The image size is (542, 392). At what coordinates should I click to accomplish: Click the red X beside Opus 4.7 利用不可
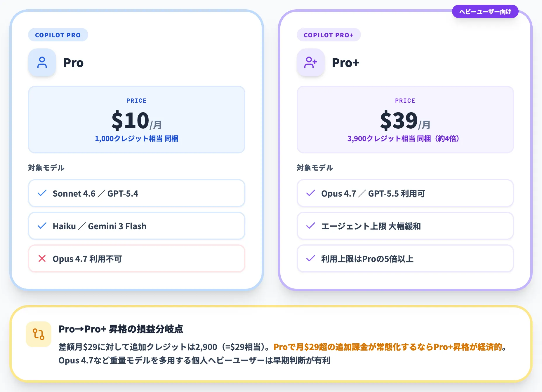(42, 258)
